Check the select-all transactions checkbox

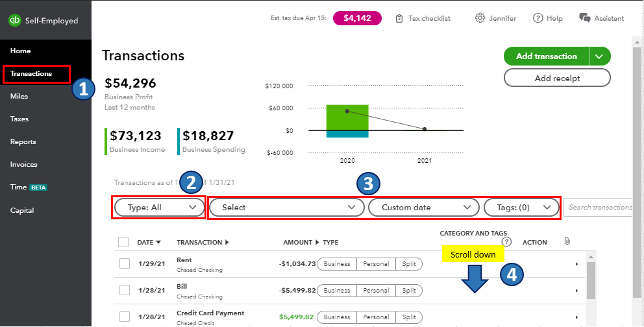point(123,242)
